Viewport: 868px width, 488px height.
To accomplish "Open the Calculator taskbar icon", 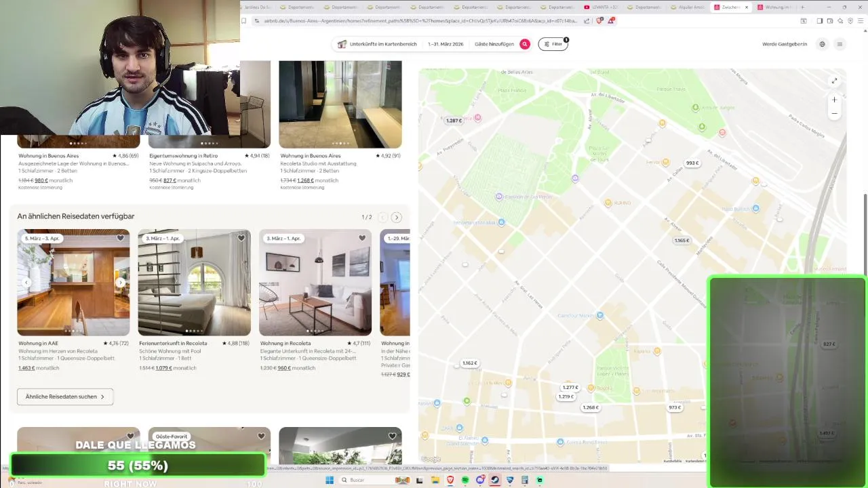I will pos(525,480).
